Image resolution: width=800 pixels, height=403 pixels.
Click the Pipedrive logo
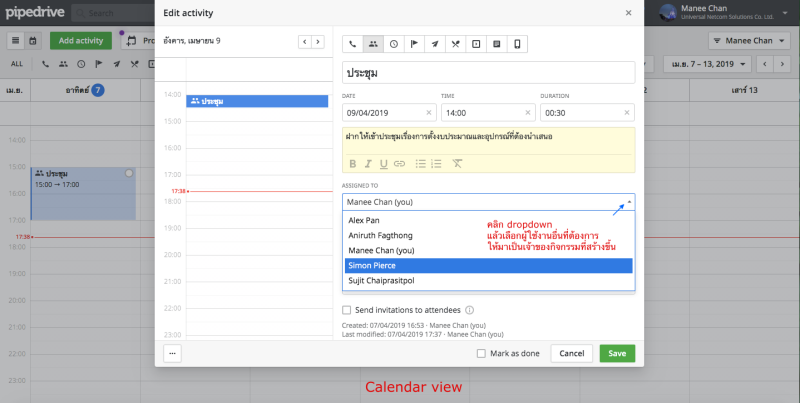click(35, 12)
